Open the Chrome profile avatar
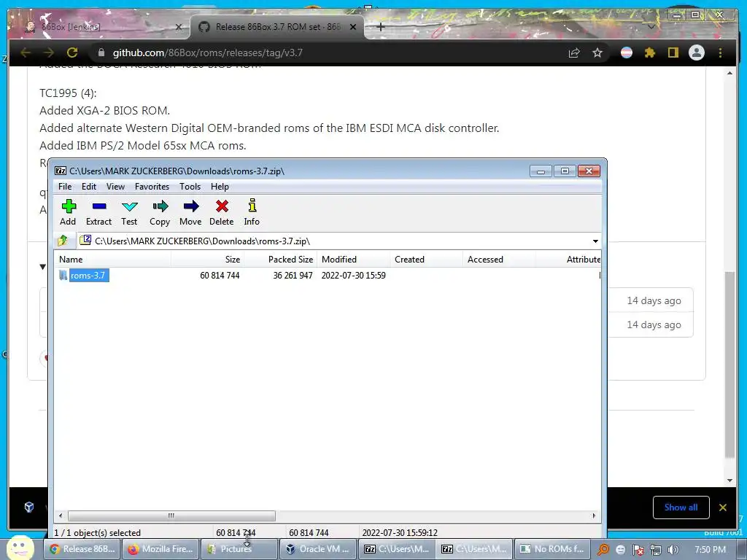This screenshot has width=747, height=560. click(x=697, y=52)
